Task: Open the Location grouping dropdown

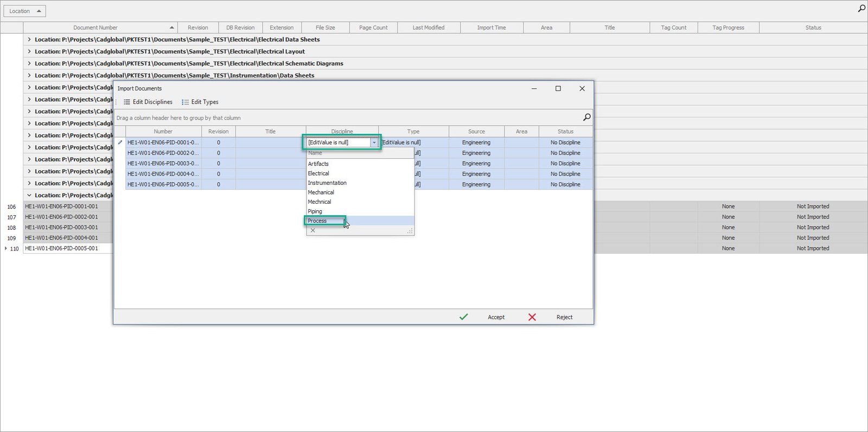Action: pyautogui.click(x=25, y=11)
